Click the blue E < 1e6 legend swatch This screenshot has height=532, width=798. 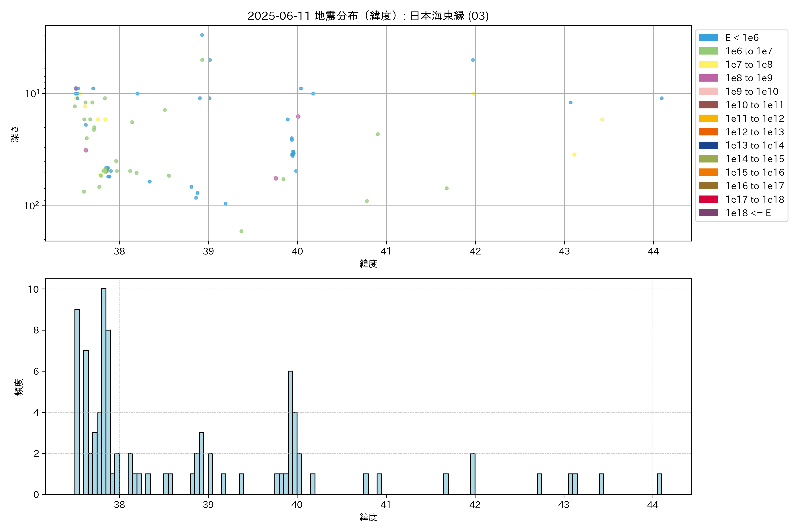[708, 38]
